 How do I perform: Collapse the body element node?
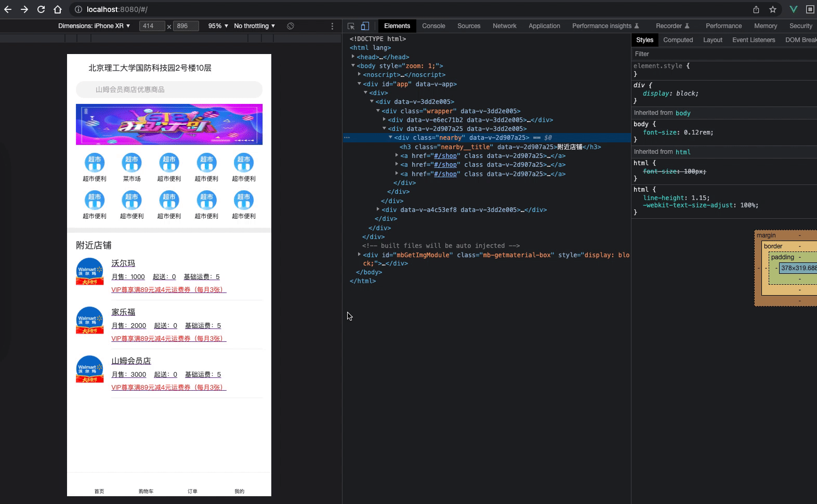353,65
